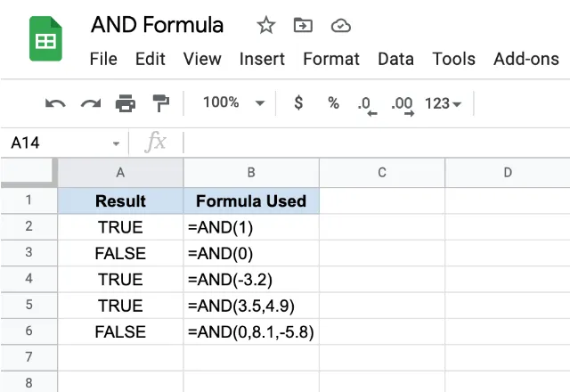Click the formula bar input field
The width and height of the screenshot is (570, 392).
click(374, 143)
